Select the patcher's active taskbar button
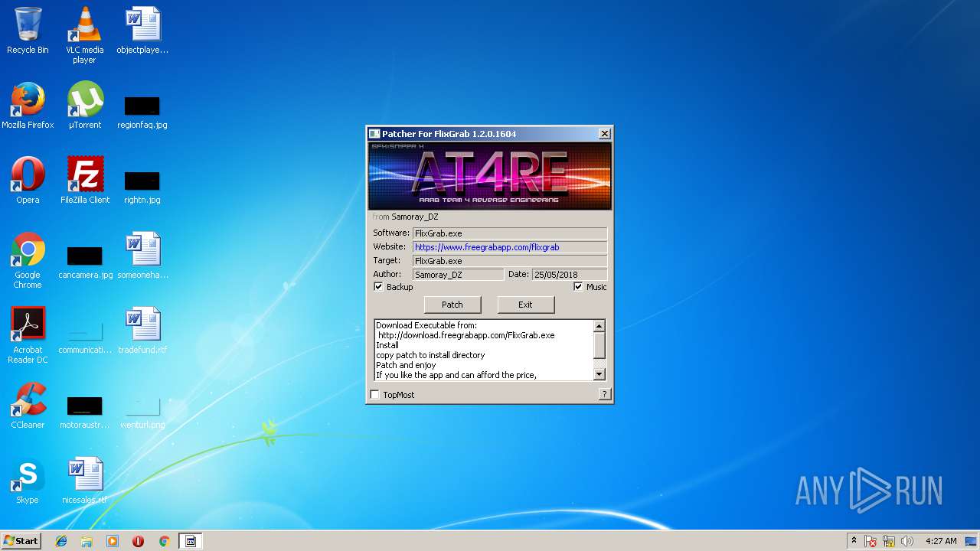The image size is (980, 551). [x=191, y=541]
